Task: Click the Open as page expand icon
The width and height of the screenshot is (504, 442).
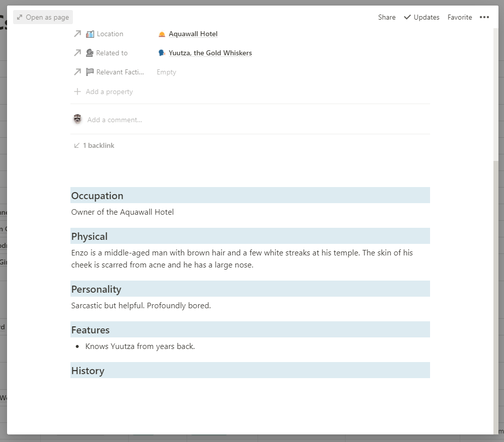Action: pos(20,17)
